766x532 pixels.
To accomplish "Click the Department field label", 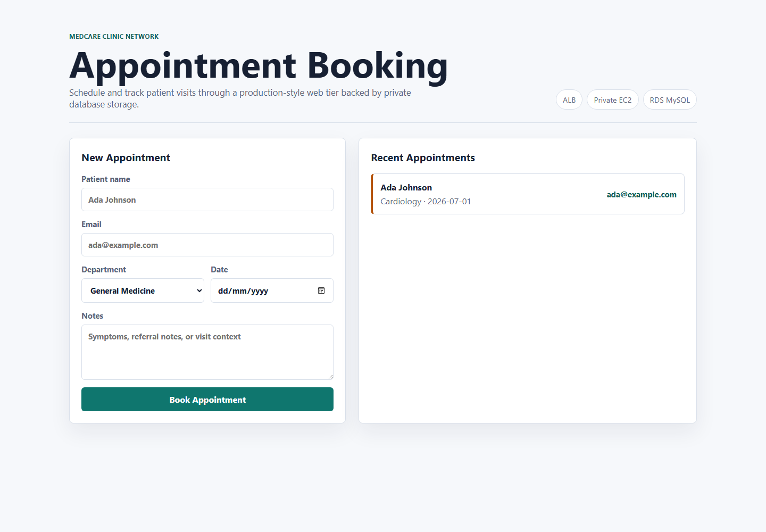I will point(104,270).
